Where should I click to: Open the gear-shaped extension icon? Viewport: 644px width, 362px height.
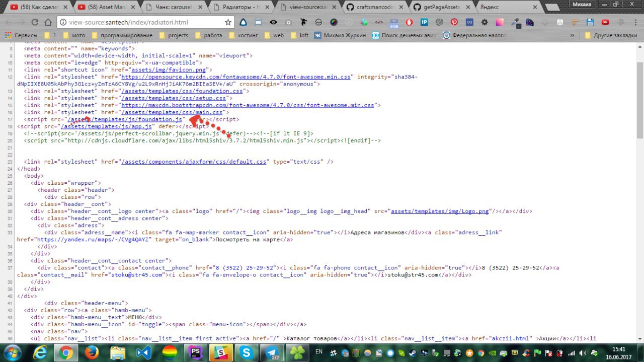(485, 22)
